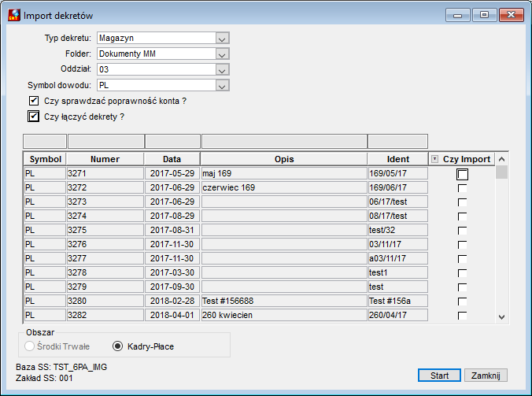Sort by Data column header
This screenshot has height=396, width=532.
[172, 159]
